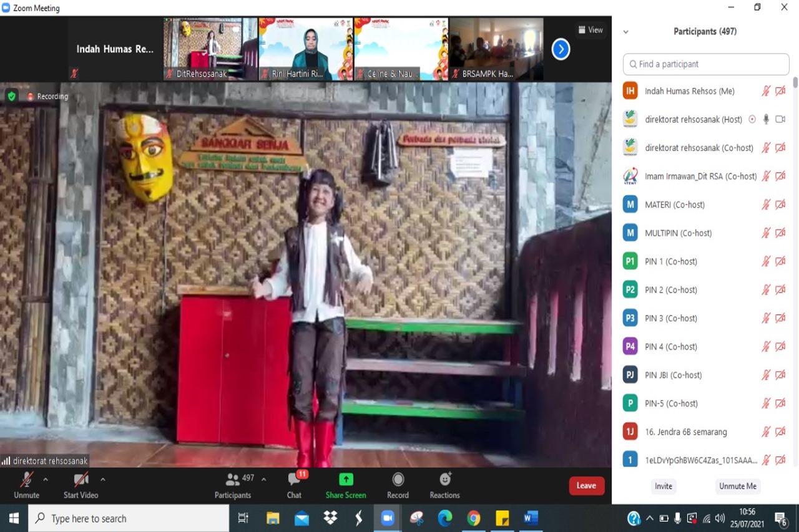
Task: Click video-off icon for PIN 3 (Co-host)
Action: point(780,318)
